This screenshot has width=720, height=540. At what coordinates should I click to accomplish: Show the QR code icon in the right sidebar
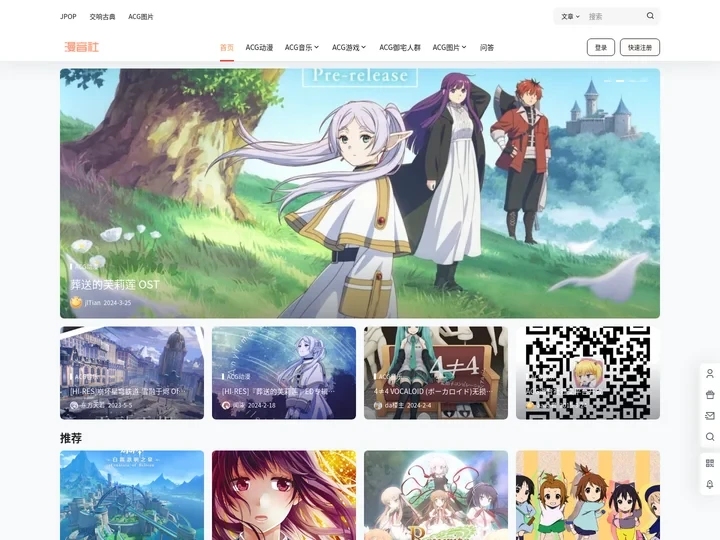point(710,463)
